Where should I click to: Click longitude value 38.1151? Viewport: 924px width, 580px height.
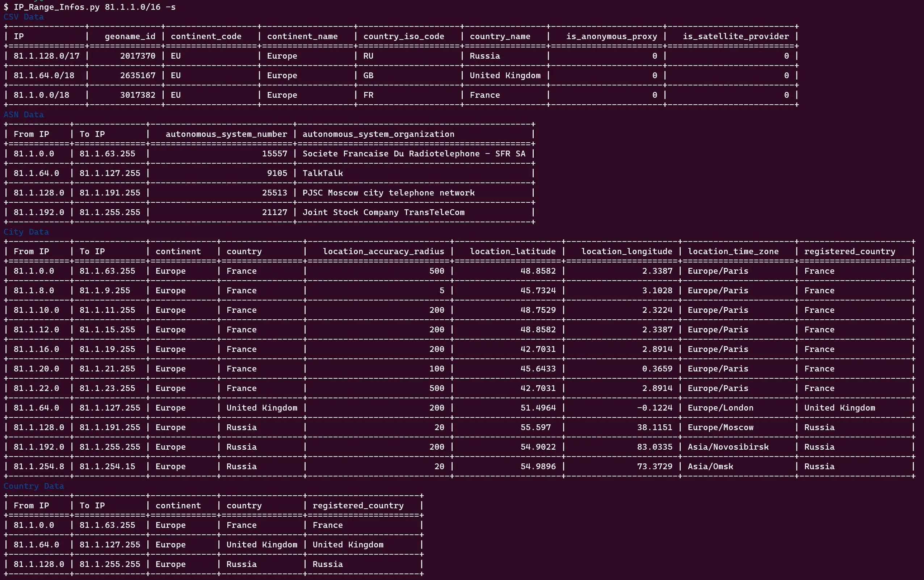[x=655, y=428]
